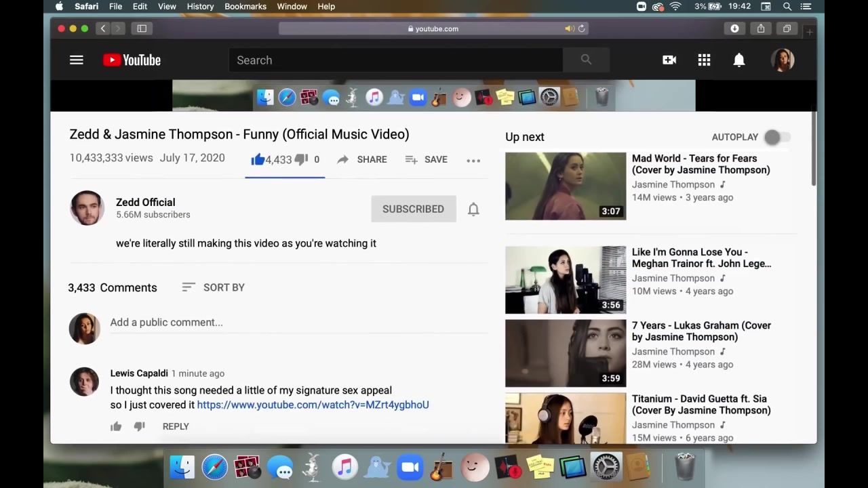The height and width of the screenshot is (488, 868).
Task: Go to the YouTube home logo
Action: point(132,60)
